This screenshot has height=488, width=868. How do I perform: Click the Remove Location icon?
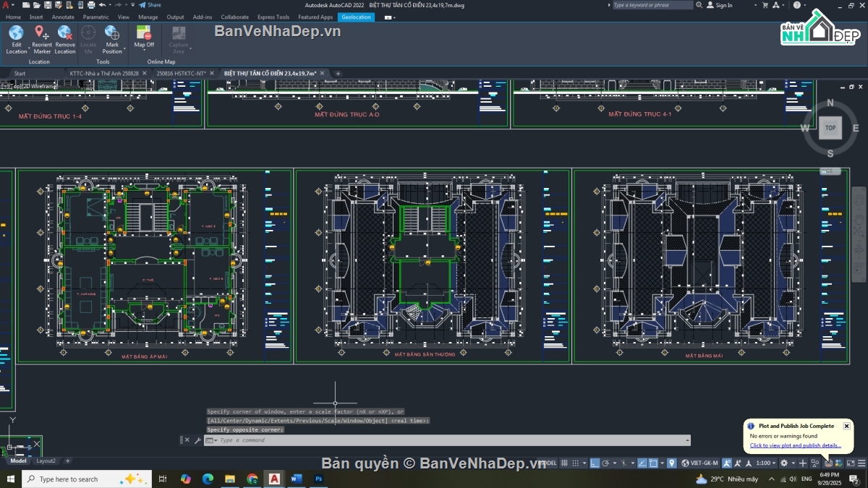tap(64, 33)
